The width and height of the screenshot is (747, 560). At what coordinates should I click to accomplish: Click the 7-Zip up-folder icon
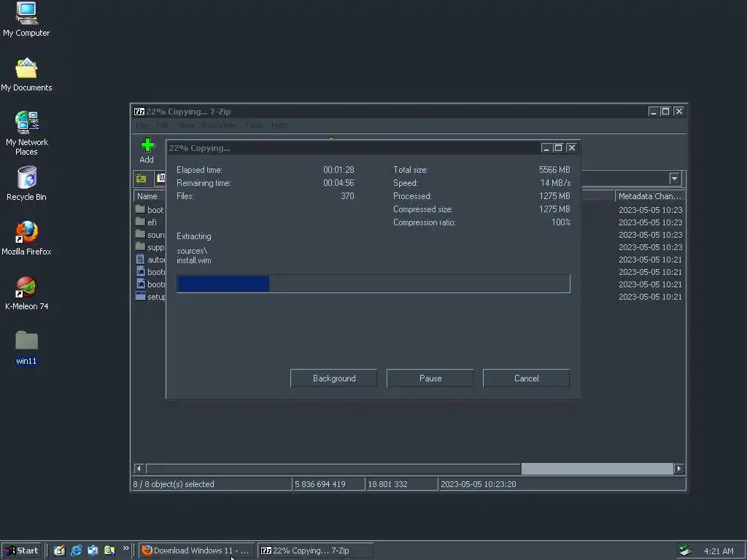click(x=141, y=179)
